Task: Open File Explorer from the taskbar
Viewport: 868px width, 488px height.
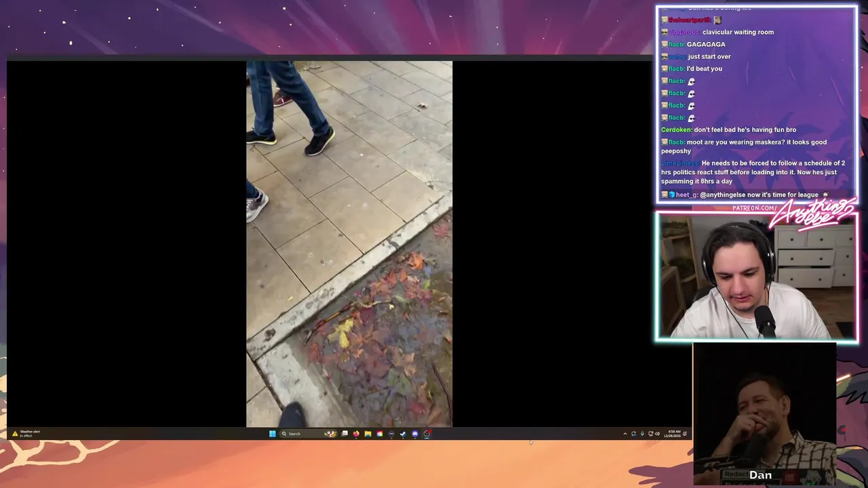Action: click(368, 434)
